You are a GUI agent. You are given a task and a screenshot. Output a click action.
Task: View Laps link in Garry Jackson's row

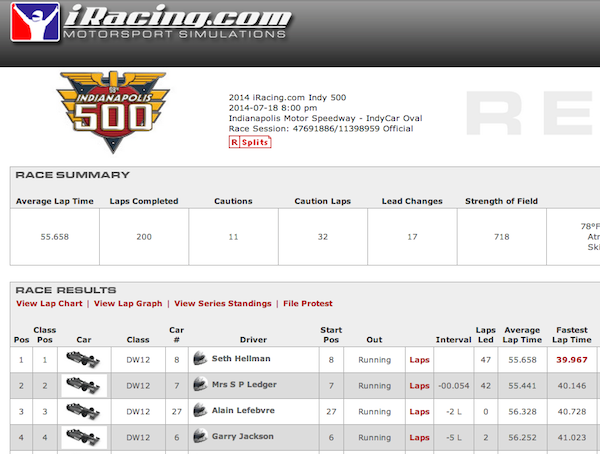click(419, 438)
